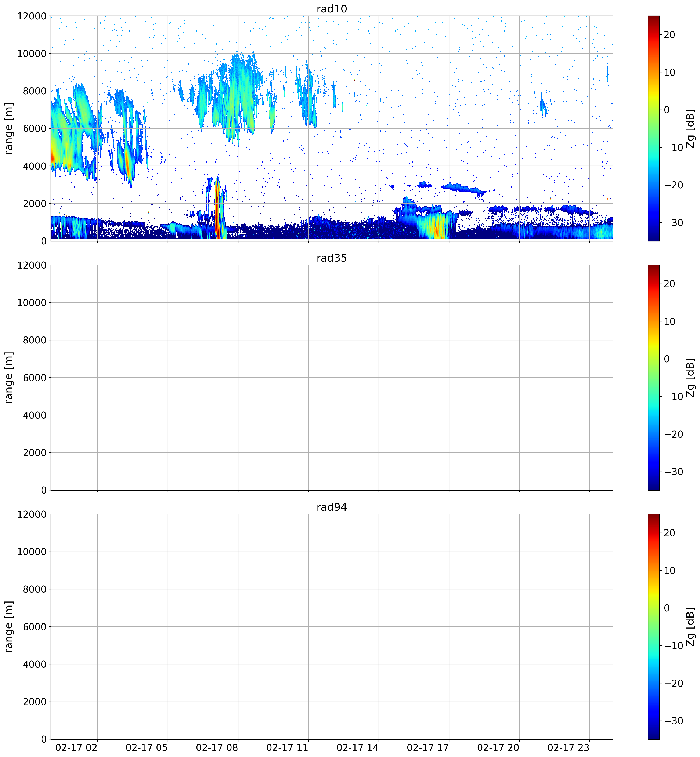Click the 20 tick on rad94 colorbar

[670, 532]
